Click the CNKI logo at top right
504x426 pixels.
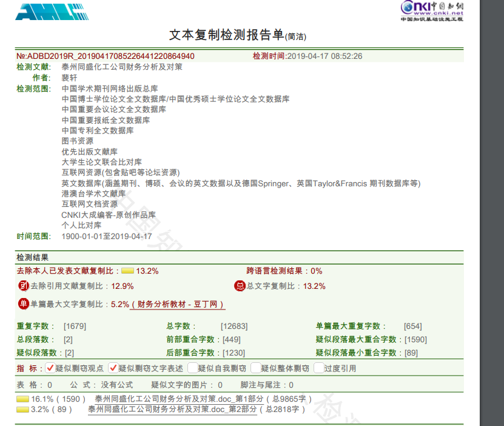tap(432, 10)
